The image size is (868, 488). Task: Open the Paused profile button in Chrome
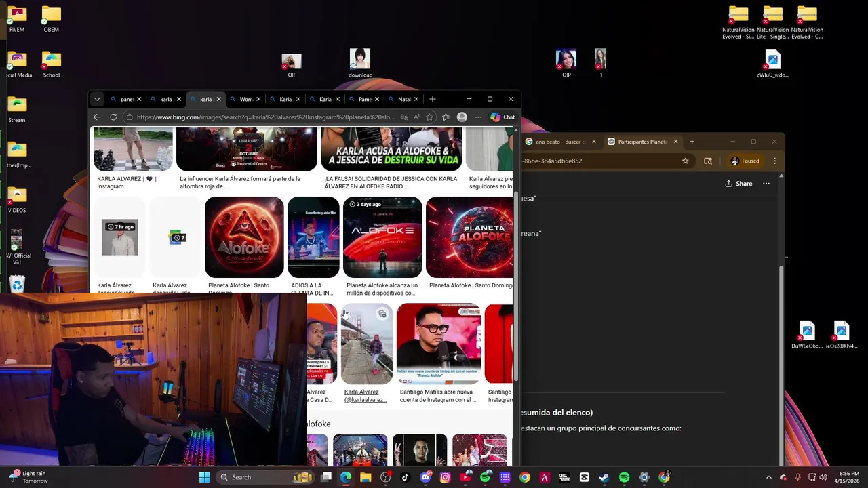click(745, 161)
